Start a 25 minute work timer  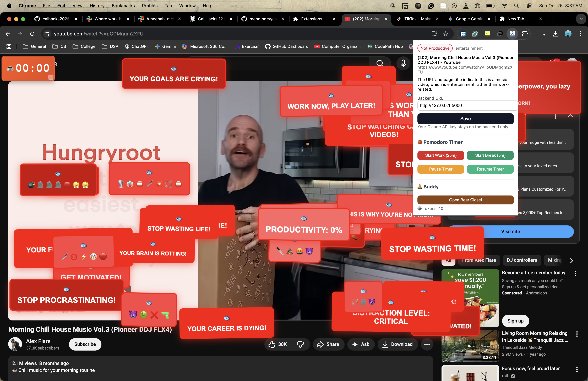[440, 155]
